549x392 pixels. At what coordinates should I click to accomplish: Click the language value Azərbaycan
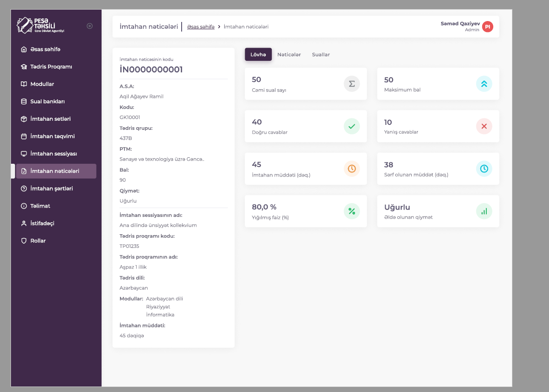coord(134,288)
